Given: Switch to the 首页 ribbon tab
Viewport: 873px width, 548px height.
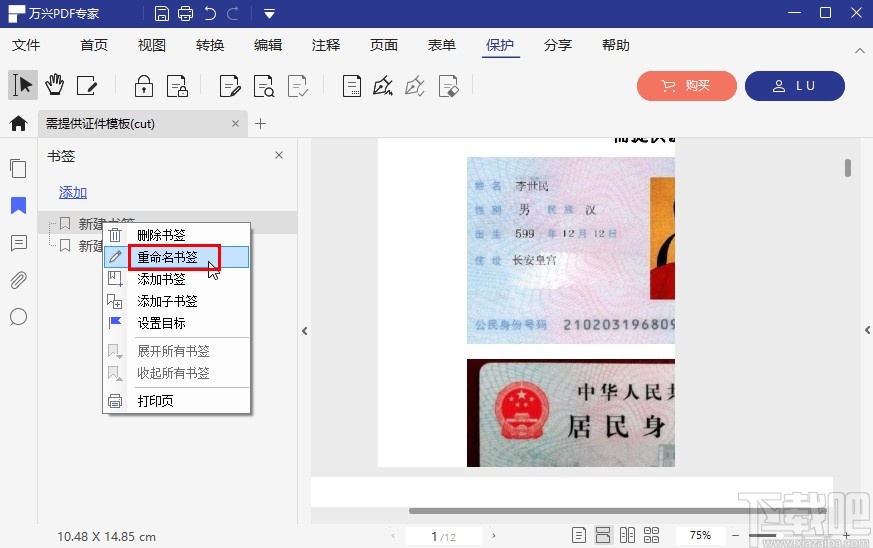Looking at the screenshot, I should [x=94, y=45].
